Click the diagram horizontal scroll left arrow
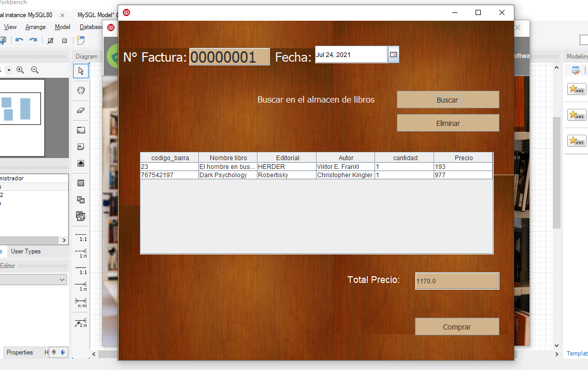This screenshot has width=588, height=370. 94,354
